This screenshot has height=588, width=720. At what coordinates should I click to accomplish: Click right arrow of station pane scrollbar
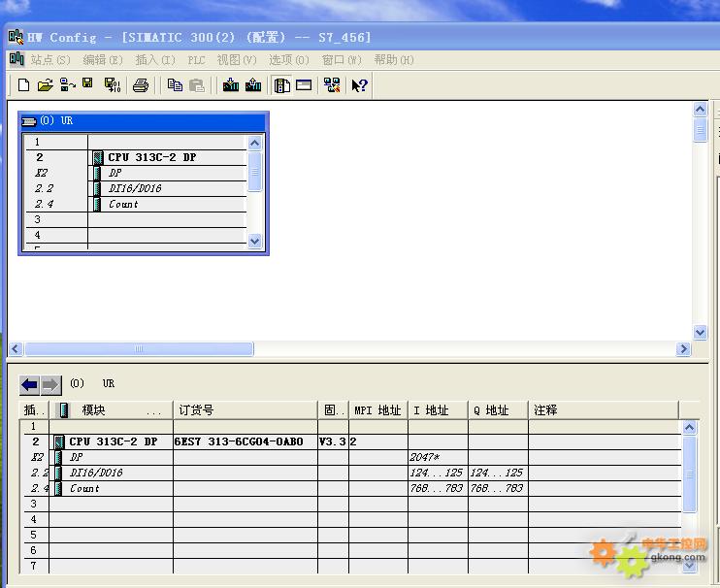(x=683, y=349)
